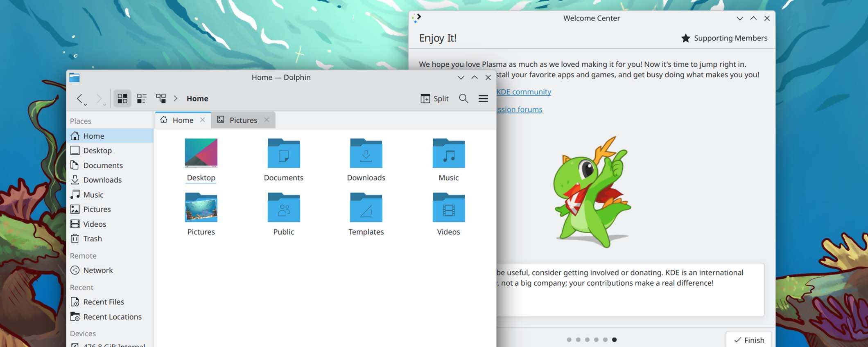This screenshot has height=347, width=868.
Task: Click the Konqi dragon mascot image
Action: (592, 192)
